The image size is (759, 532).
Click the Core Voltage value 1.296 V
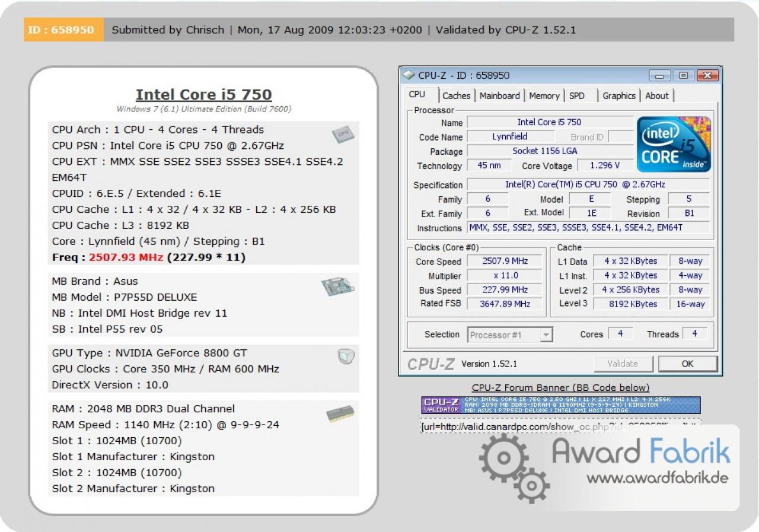click(x=605, y=165)
